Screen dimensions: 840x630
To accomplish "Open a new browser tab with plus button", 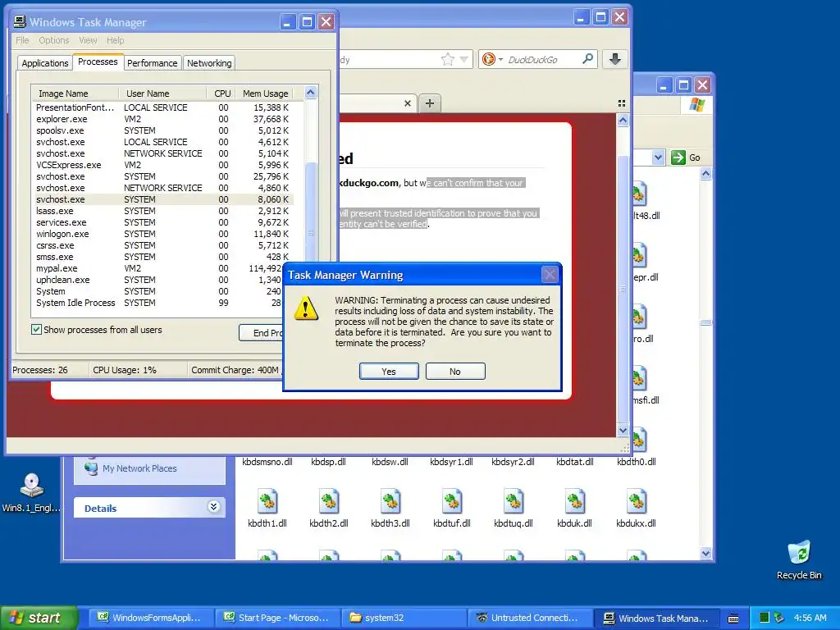I will click(430, 103).
